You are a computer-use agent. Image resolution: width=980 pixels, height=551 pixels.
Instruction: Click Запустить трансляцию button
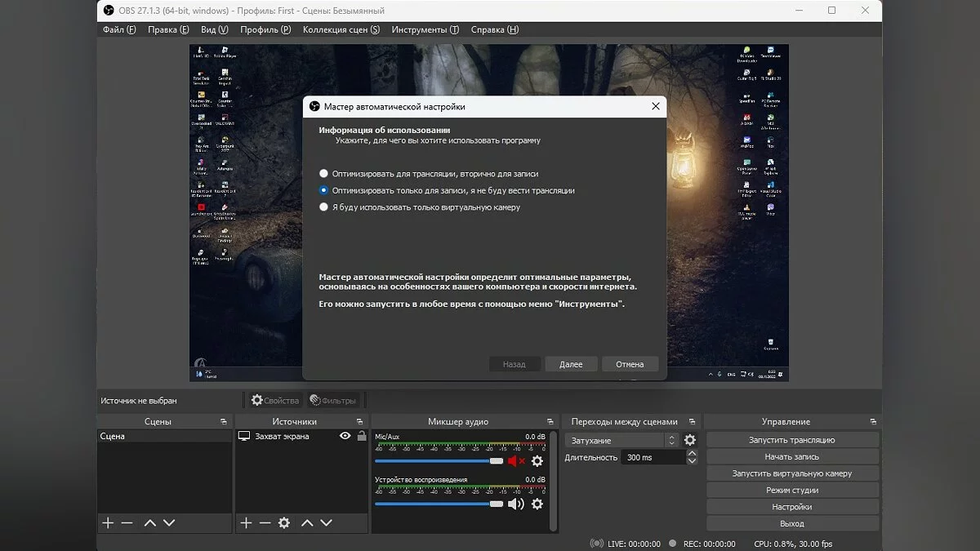792,440
